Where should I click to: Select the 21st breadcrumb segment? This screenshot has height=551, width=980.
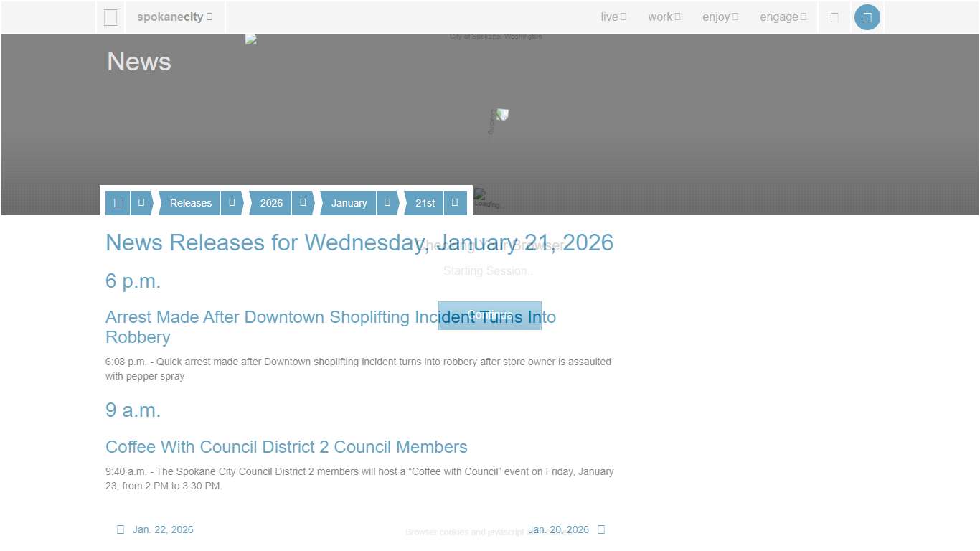click(x=424, y=203)
